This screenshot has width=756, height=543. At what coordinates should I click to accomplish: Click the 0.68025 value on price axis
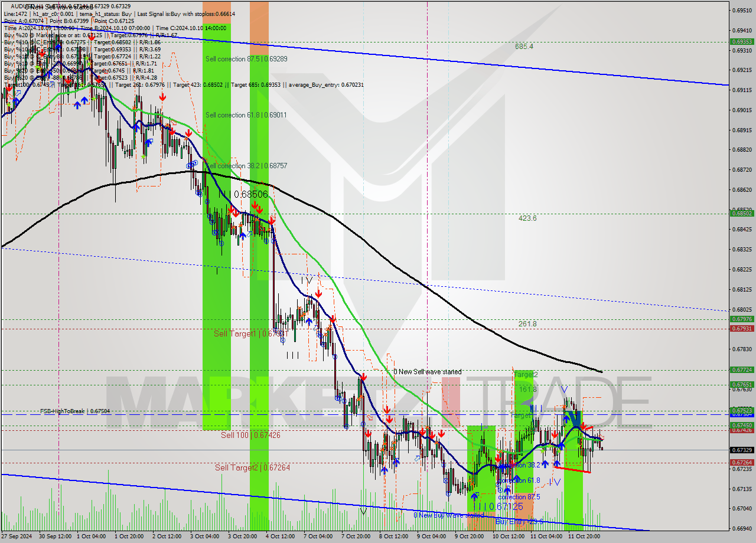(742, 309)
